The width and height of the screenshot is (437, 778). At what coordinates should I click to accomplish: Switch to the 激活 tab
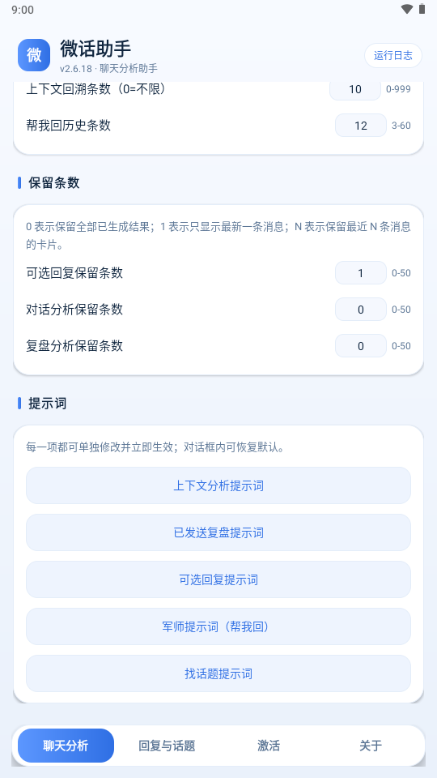point(268,746)
